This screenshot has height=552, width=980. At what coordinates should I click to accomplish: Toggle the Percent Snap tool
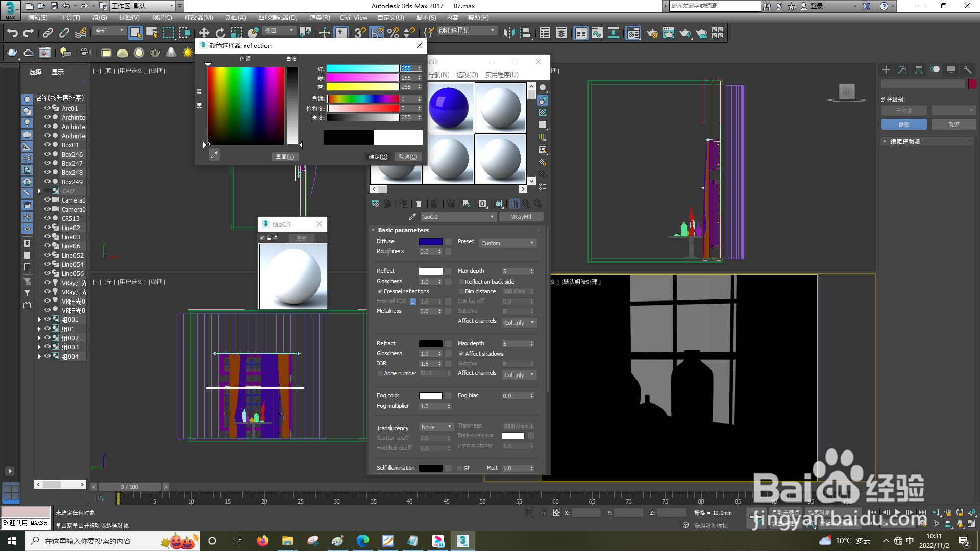[x=393, y=33]
